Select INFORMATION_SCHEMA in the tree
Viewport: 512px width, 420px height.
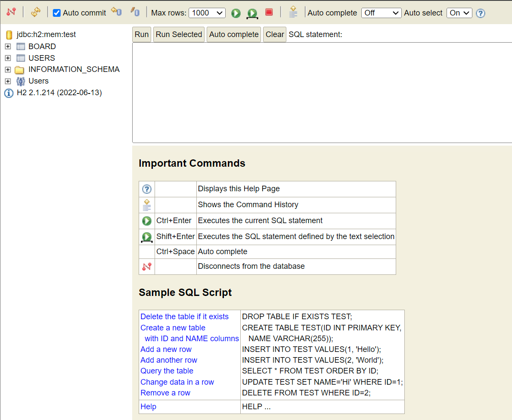click(74, 69)
